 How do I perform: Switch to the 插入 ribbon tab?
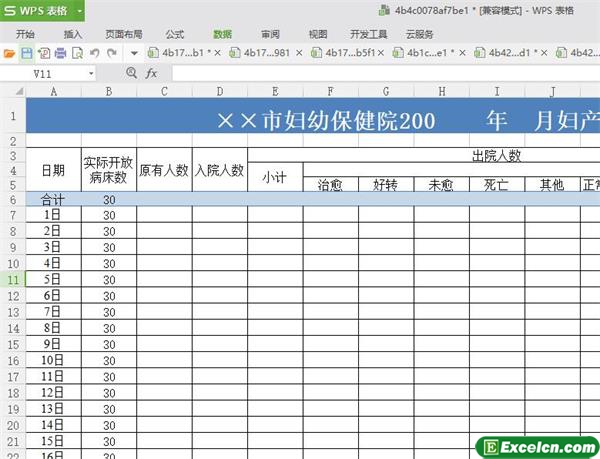[73, 34]
